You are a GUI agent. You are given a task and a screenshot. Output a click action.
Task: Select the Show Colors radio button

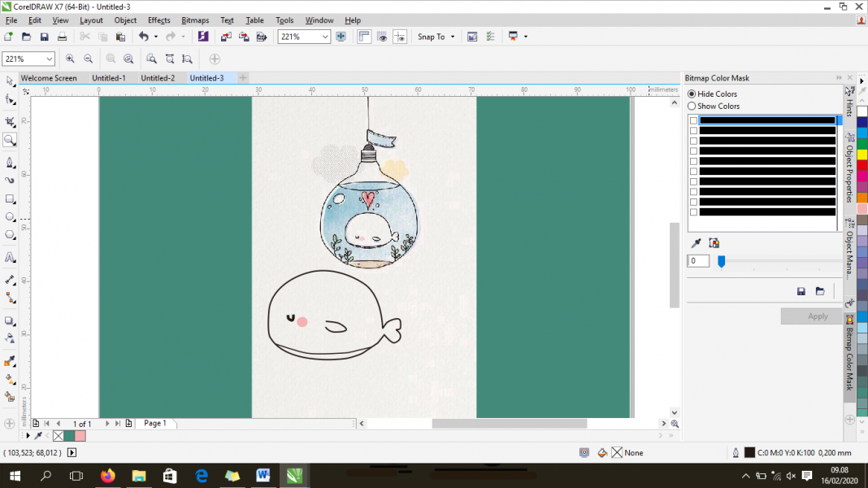coord(692,106)
